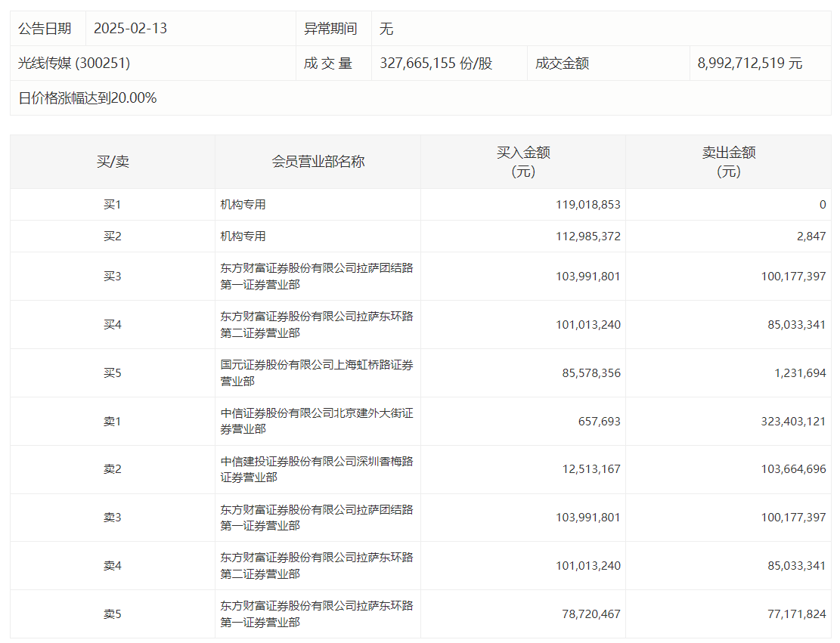Select buy amount 78,720,467
Viewport: 840px width, 643px height.
[x=591, y=614]
